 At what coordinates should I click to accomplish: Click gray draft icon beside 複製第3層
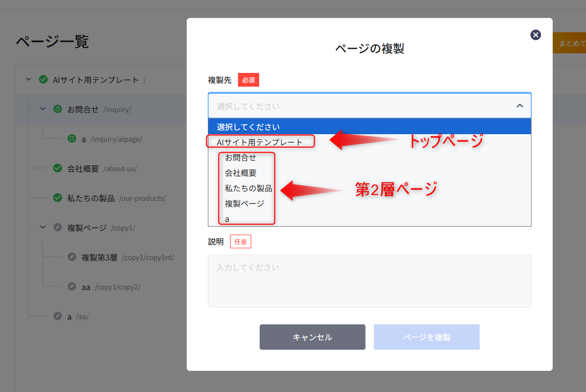[x=72, y=257]
